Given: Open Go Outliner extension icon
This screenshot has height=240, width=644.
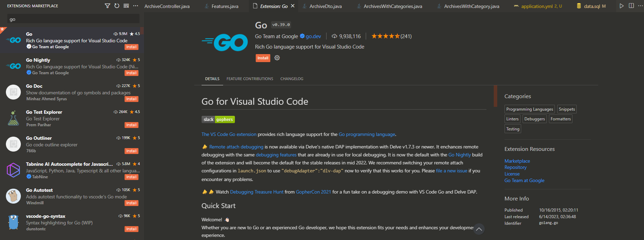Looking at the screenshot, I should coord(13,144).
